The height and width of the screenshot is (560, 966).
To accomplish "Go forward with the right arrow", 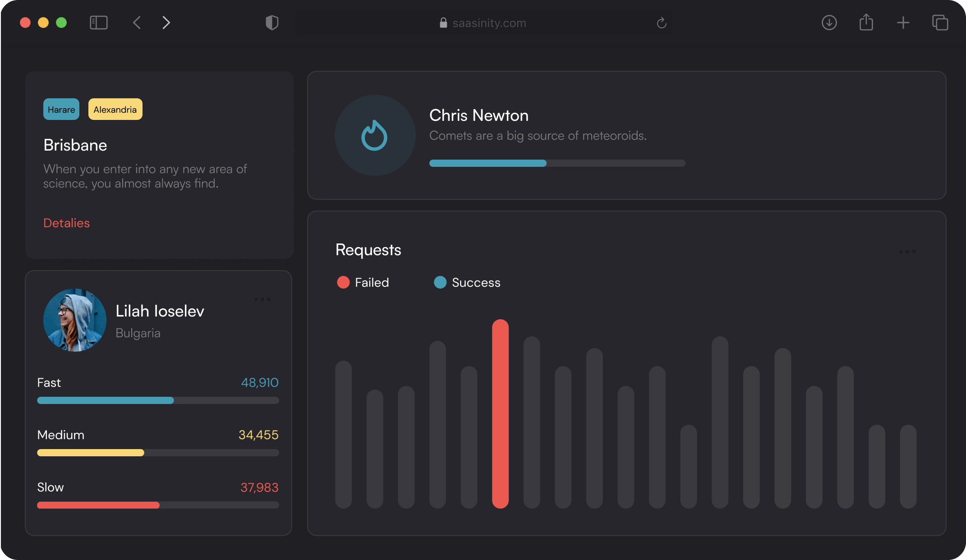I will 166,23.
